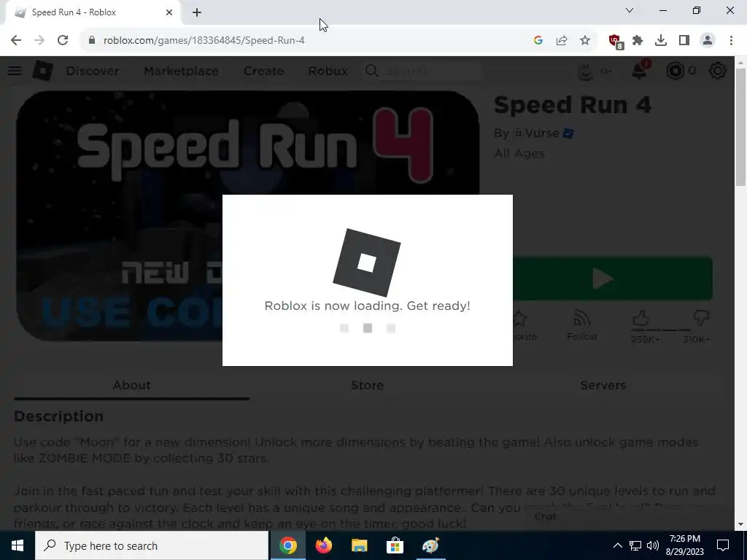The width and height of the screenshot is (747, 560).
Task: Share this page via share icon
Action: 562,41
